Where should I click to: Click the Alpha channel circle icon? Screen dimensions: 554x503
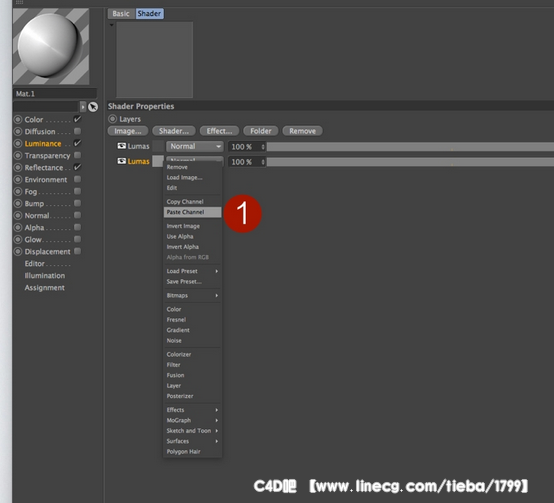pyautogui.click(x=18, y=227)
